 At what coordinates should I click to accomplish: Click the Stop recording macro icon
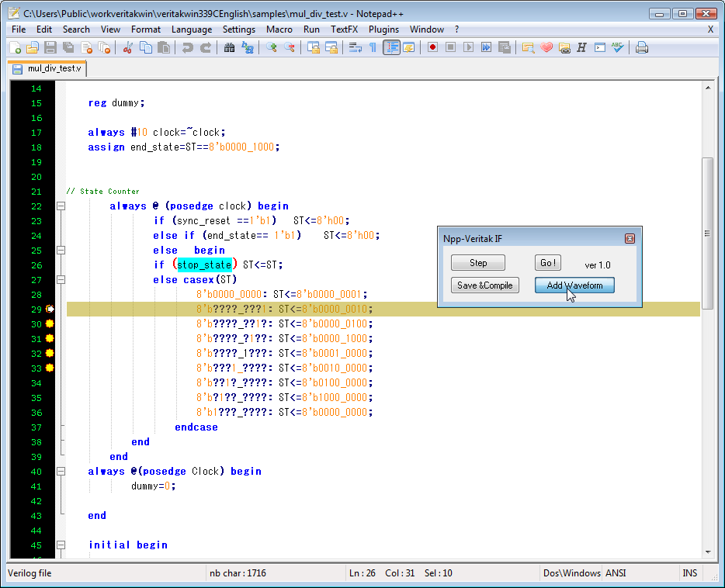pyautogui.click(x=451, y=47)
